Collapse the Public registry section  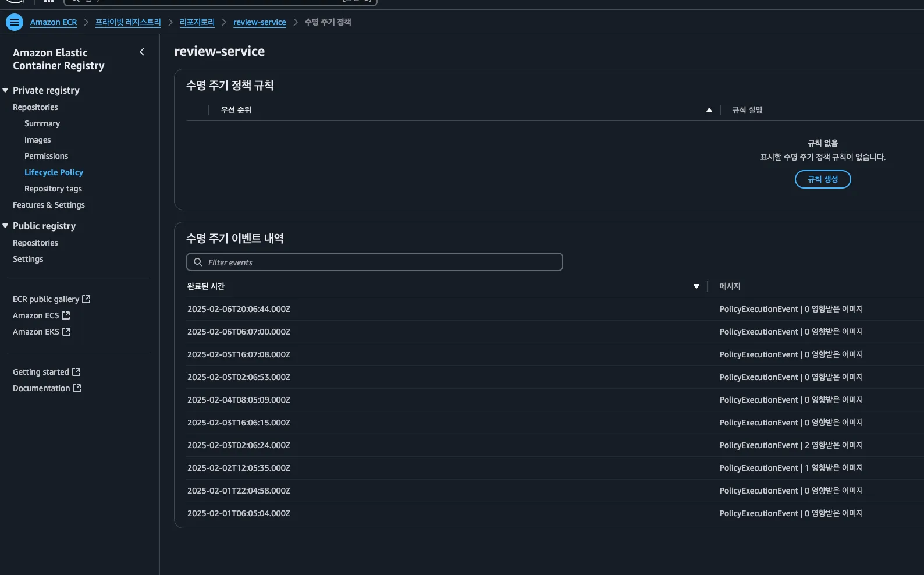pos(5,226)
